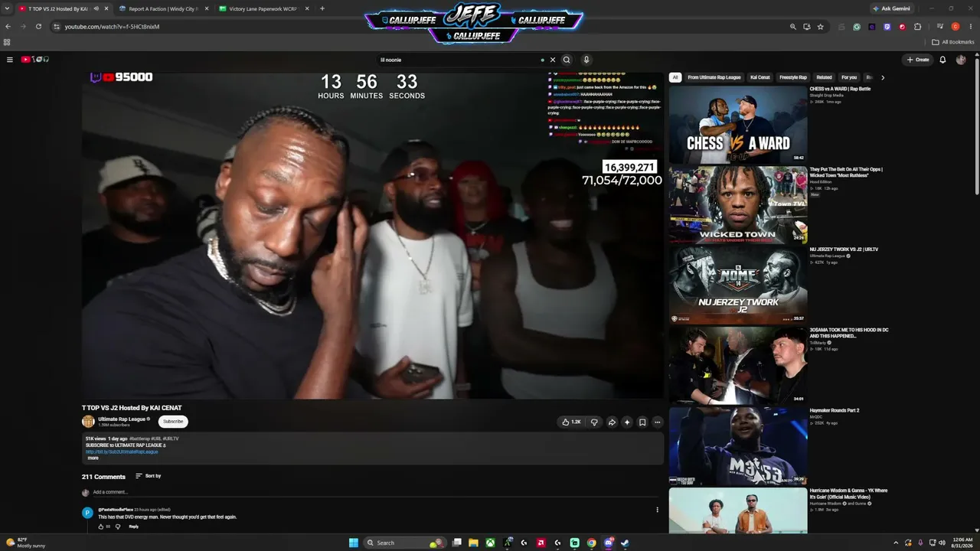980x551 pixels.
Task: Open Chrome extensions puzzle menu
Action: (918, 27)
